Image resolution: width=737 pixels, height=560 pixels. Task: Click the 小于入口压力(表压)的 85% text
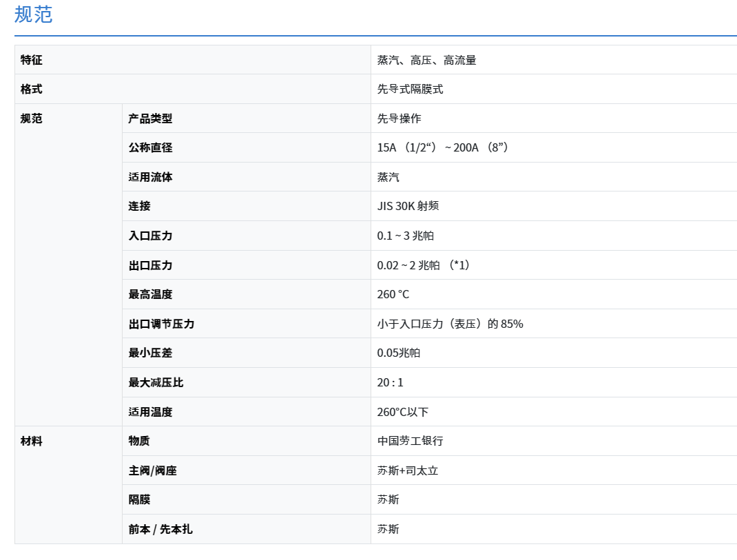coord(450,324)
